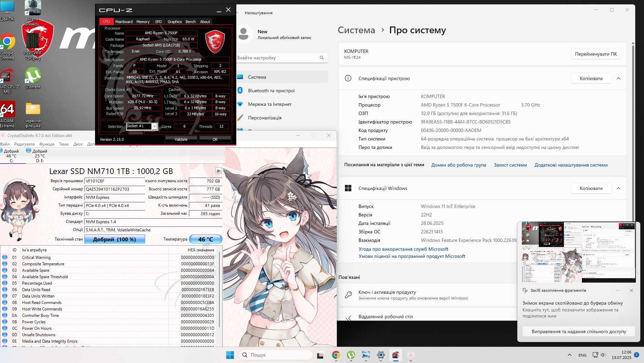Select the C: drive status in CrystalDiskInfo
The height and width of the screenshot is (363, 644).
11,155
